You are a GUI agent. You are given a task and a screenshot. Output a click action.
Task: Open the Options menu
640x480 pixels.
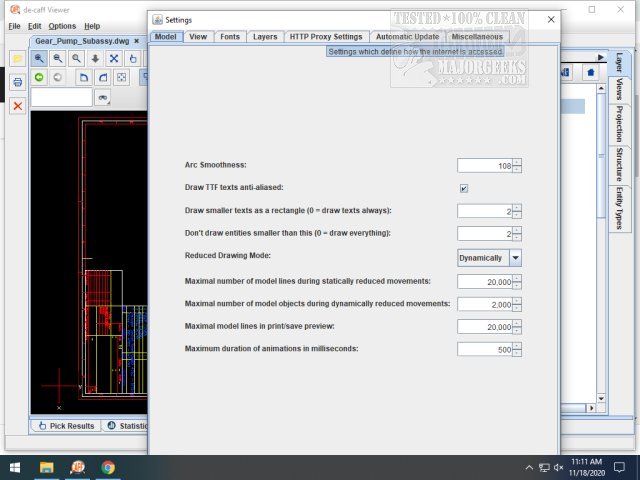point(62,25)
